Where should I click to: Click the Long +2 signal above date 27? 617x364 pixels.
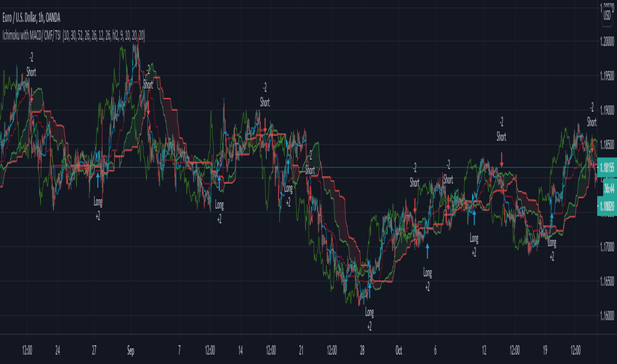pyautogui.click(x=98, y=208)
